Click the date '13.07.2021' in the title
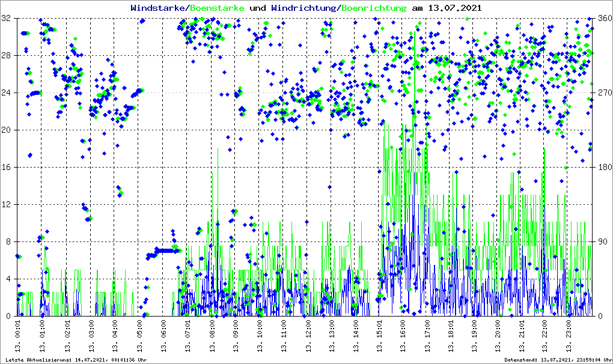 tap(453, 8)
